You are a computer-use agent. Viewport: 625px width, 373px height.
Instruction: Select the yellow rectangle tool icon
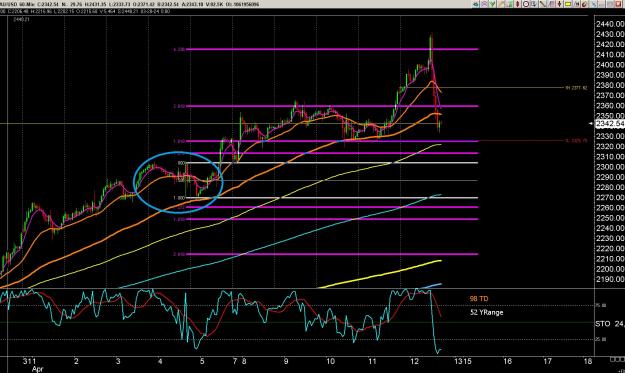click(568, 4)
